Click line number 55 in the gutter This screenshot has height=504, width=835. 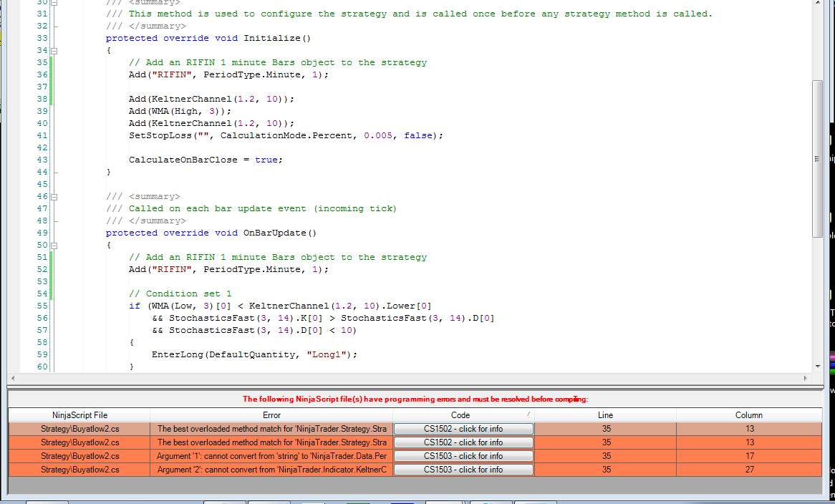pos(42,306)
